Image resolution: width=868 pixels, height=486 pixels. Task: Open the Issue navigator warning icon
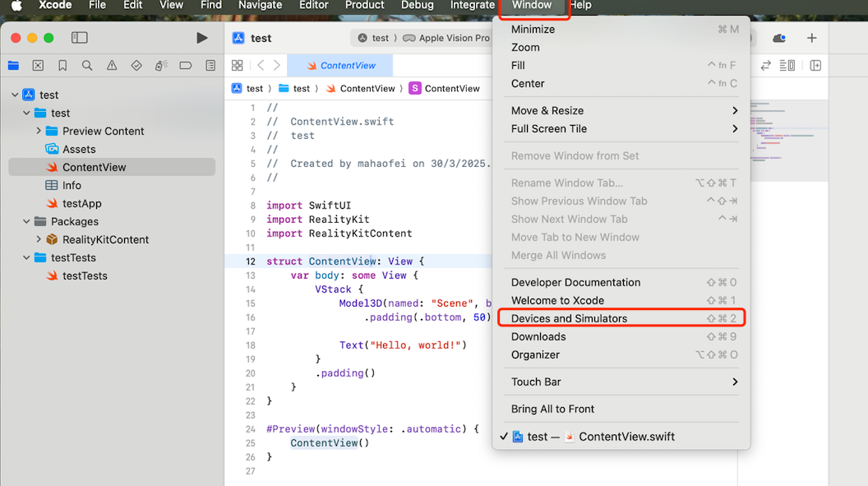pyautogui.click(x=112, y=65)
